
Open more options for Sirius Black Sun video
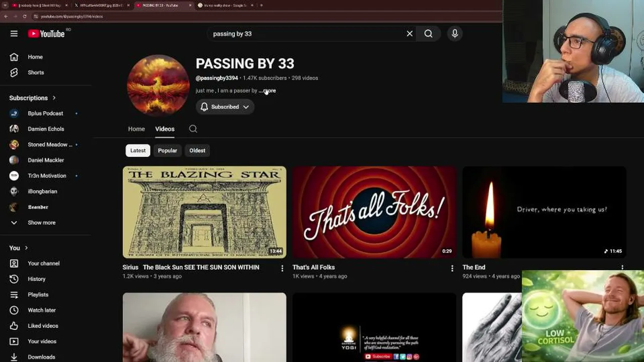pos(282,268)
